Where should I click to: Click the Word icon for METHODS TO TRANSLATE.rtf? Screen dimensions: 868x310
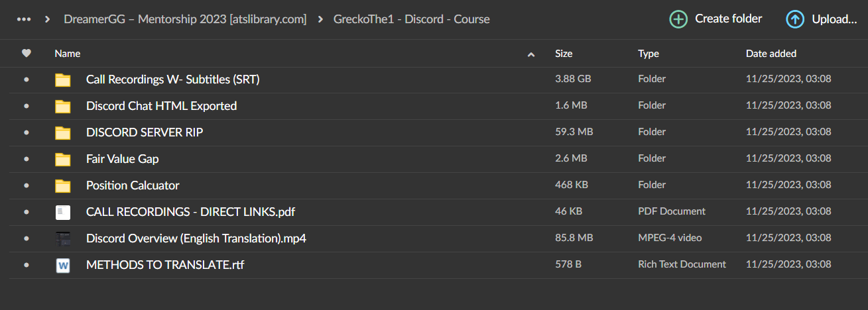coord(63,266)
